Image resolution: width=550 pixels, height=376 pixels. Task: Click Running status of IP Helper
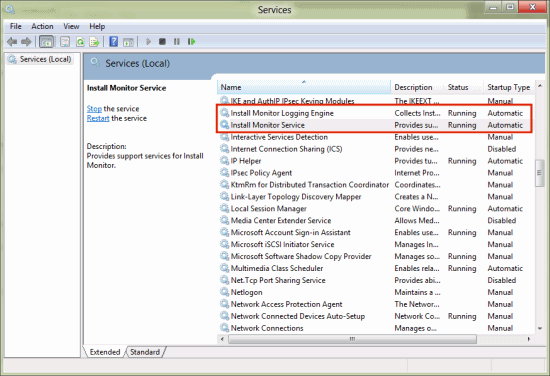point(462,161)
